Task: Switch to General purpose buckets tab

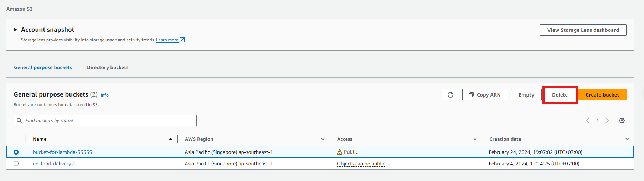Action: click(x=43, y=67)
